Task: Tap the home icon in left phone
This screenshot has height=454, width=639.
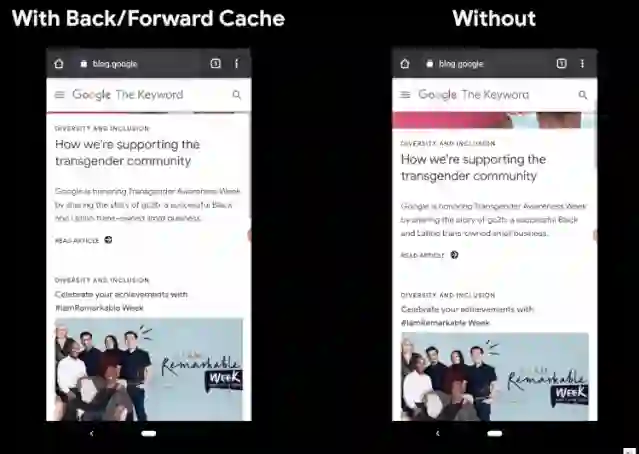Action: click(59, 64)
